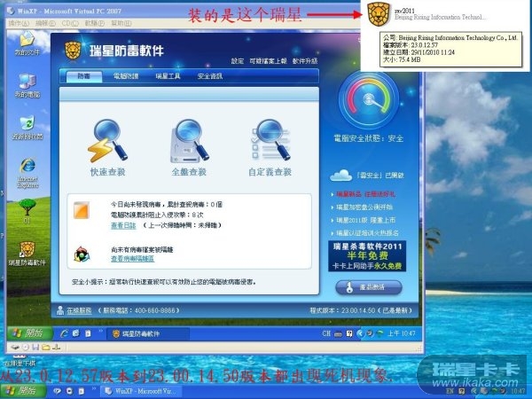
Task: Switch to the 瑞星工具 tab
Action: tap(168, 76)
